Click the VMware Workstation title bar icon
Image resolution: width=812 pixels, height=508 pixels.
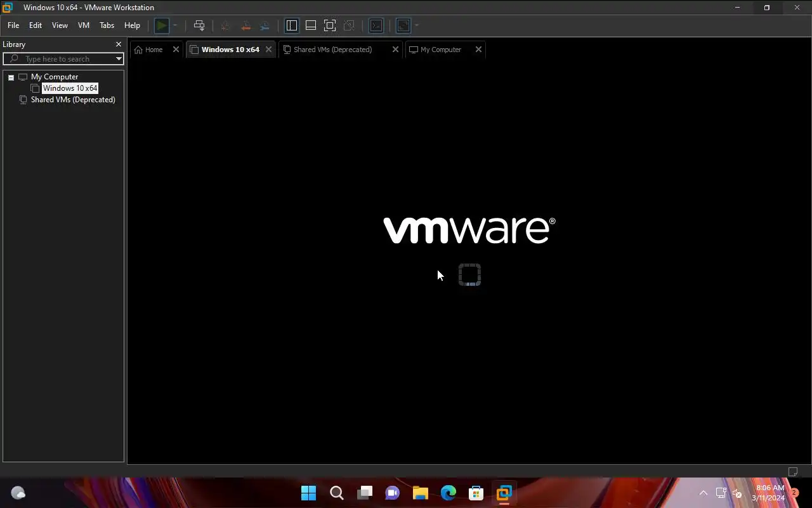click(8, 8)
